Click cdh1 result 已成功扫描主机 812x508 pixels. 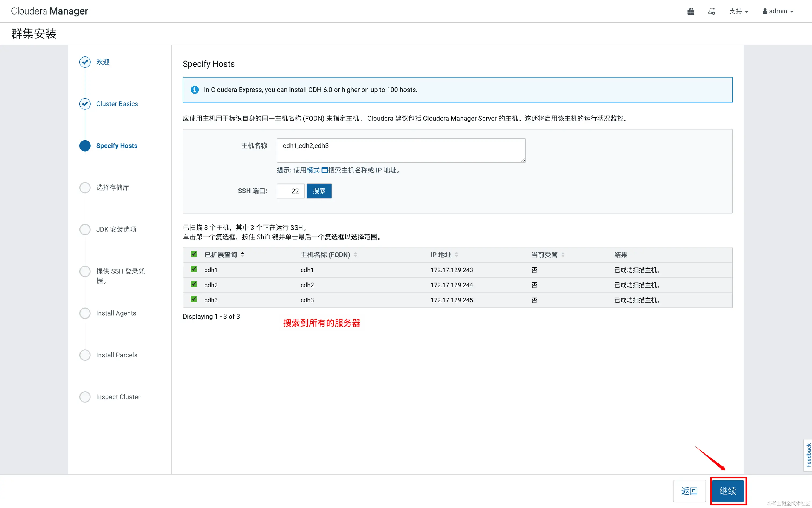click(x=637, y=270)
